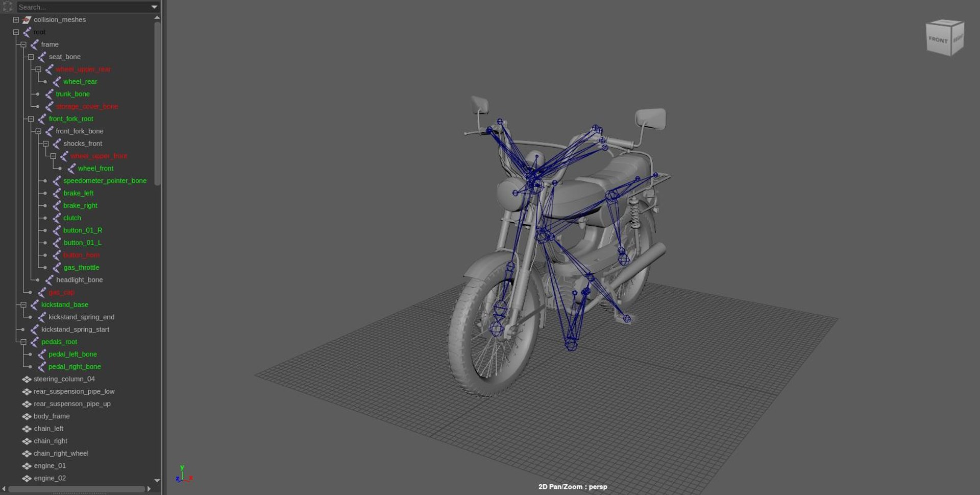Click the outliner vertical scrollbar thumb
Viewport: 980px width, 495px height.
157,104
